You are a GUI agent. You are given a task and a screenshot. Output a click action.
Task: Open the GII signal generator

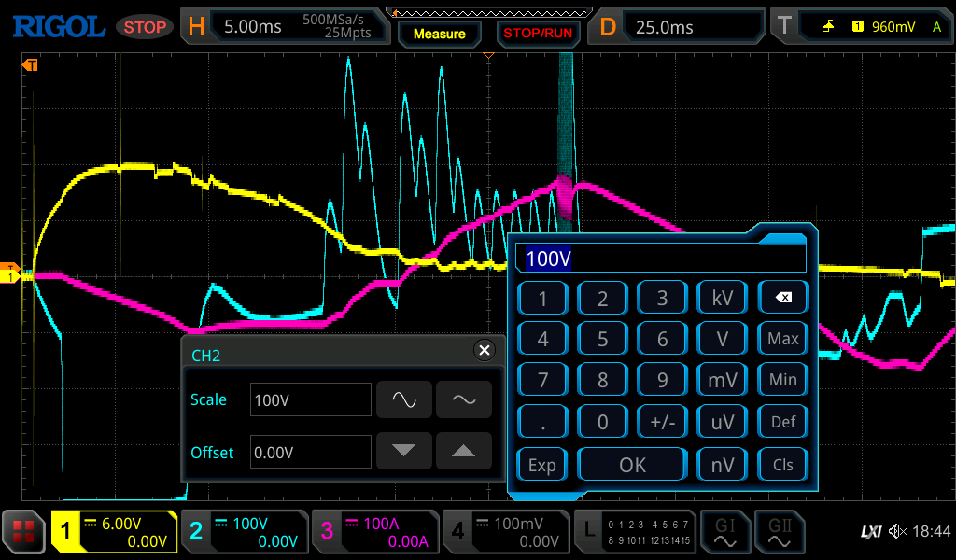pos(780,532)
